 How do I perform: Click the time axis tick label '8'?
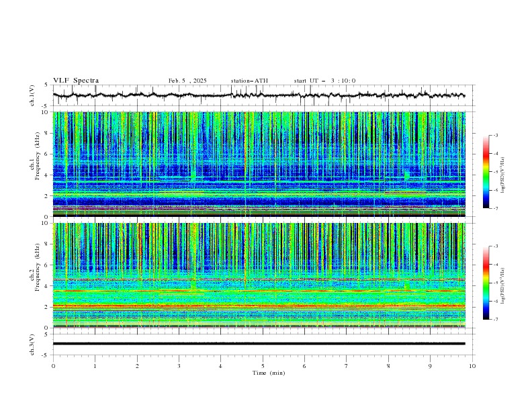pos(388,366)
